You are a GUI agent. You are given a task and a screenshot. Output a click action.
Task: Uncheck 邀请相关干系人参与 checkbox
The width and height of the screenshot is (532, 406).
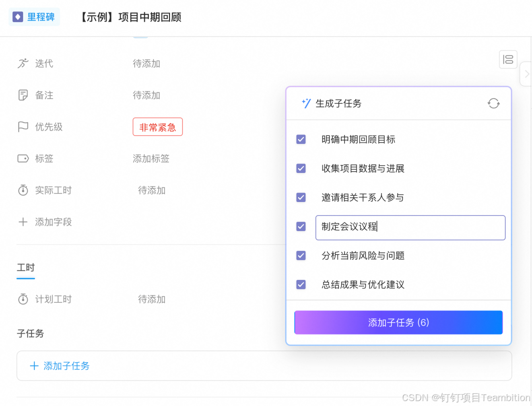tap(301, 197)
